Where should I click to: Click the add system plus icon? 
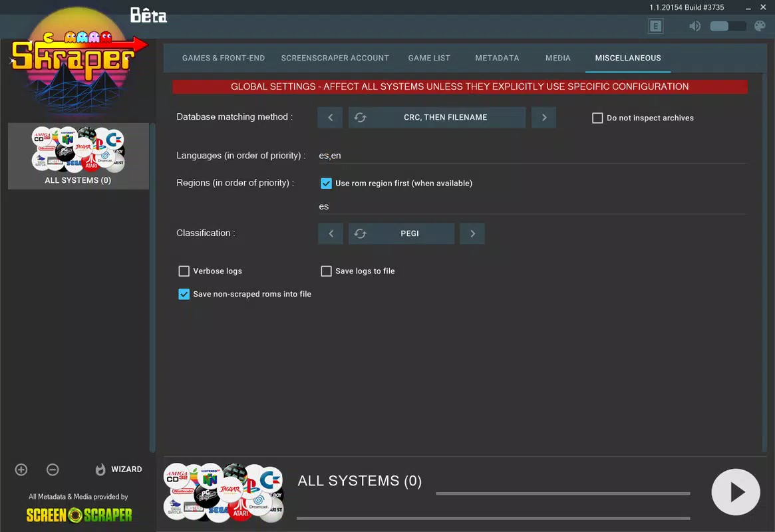pos(21,469)
